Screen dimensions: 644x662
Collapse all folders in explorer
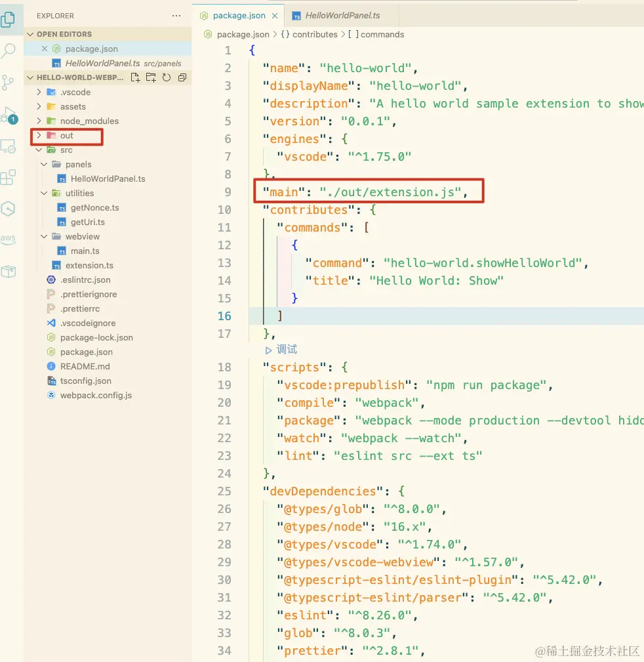pos(182,77)
